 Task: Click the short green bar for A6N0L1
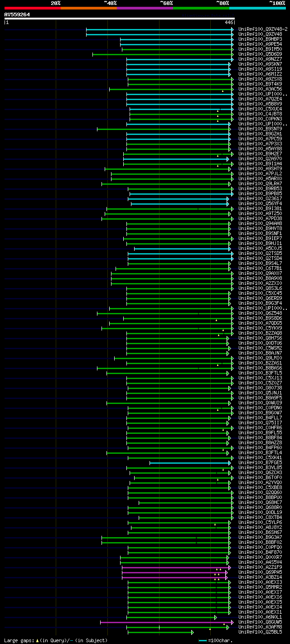(172, 617)
